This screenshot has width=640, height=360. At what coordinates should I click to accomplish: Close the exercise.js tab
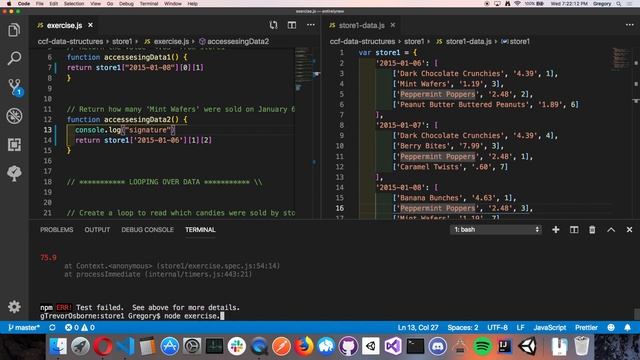coord(91,25)
